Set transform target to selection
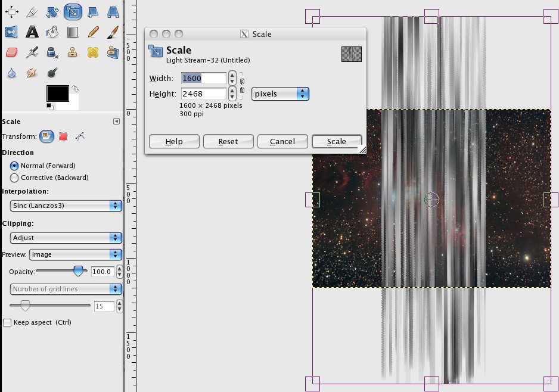 click(x=63, y=136)
